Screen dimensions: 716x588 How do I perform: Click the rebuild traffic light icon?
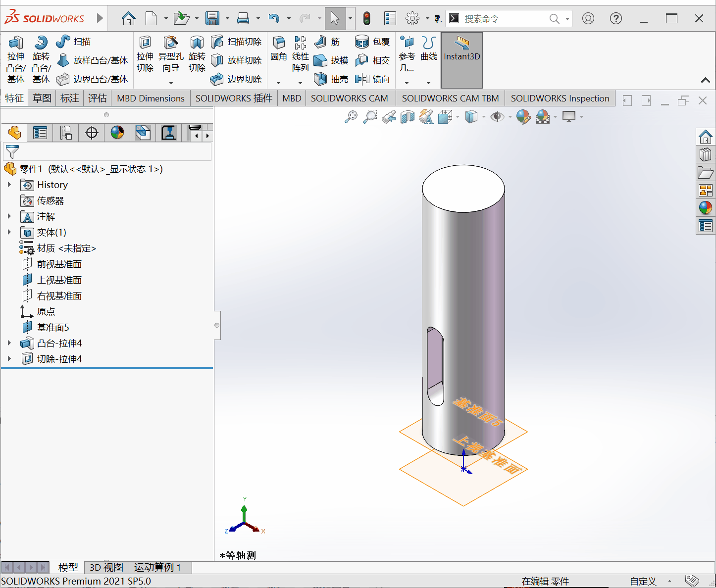click(x=366, y=19)
